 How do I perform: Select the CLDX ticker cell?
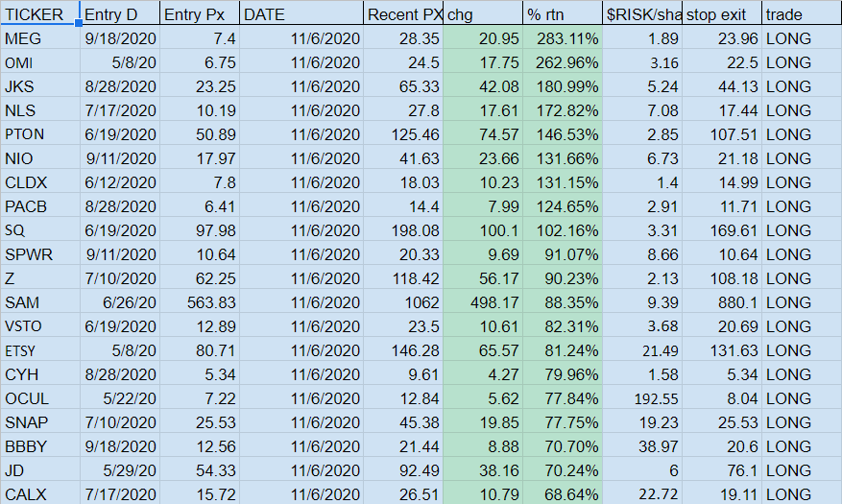click(x=40, y=182)
